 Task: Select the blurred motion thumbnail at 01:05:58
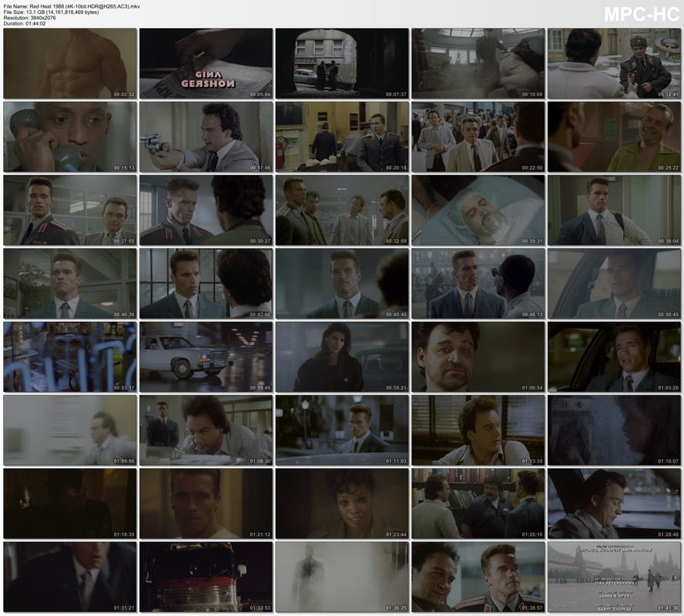point(70,430)
